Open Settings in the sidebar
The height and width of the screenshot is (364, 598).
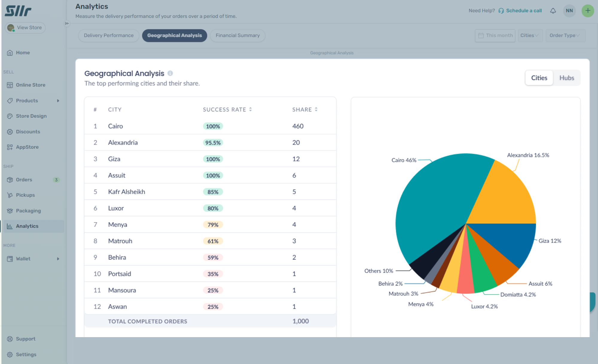click(26, 354)
